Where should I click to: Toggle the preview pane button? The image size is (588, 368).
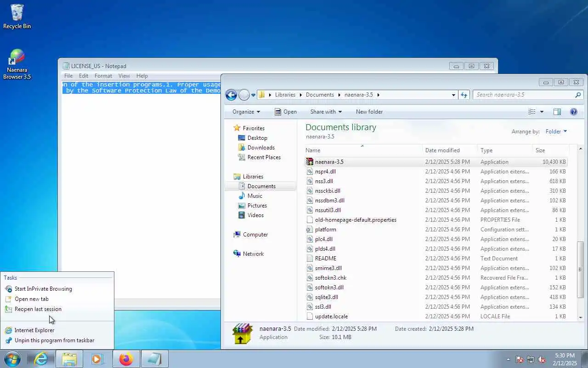tap(557, 112)
